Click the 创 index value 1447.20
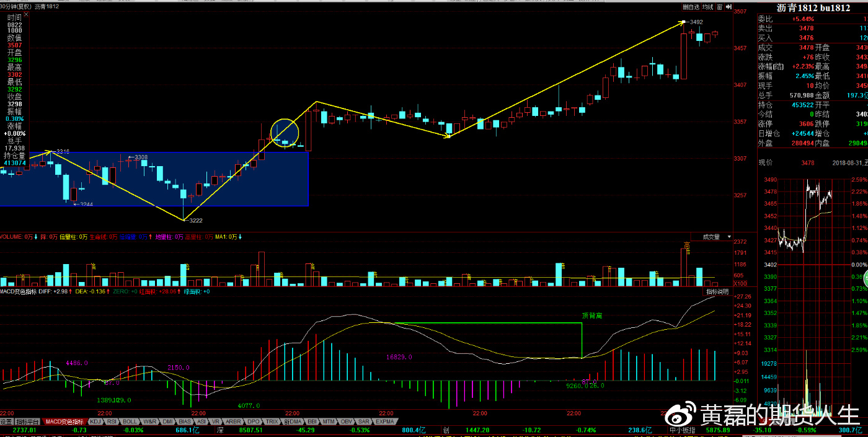The image size is (868, 437). click(478, 430)
